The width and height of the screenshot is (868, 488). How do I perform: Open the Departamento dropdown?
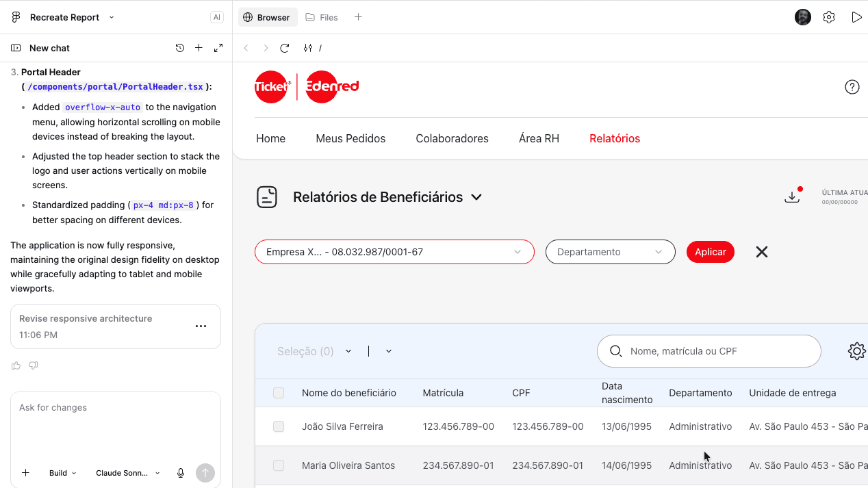611,252
